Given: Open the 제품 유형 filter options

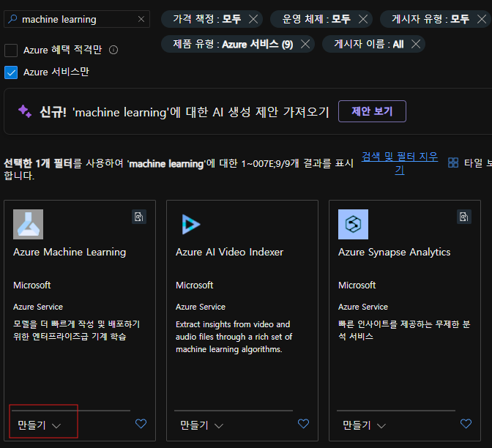Looking at the screenshot, I should (233, 44).
